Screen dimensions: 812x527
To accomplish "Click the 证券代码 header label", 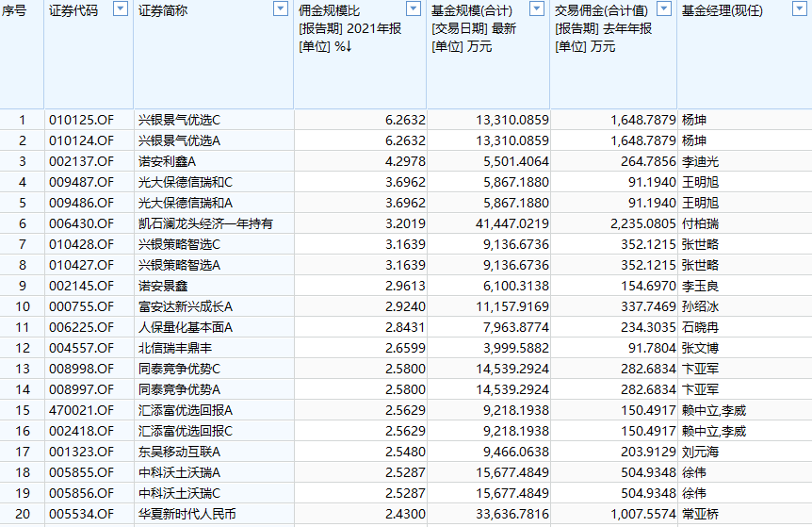I will (73, 10).
